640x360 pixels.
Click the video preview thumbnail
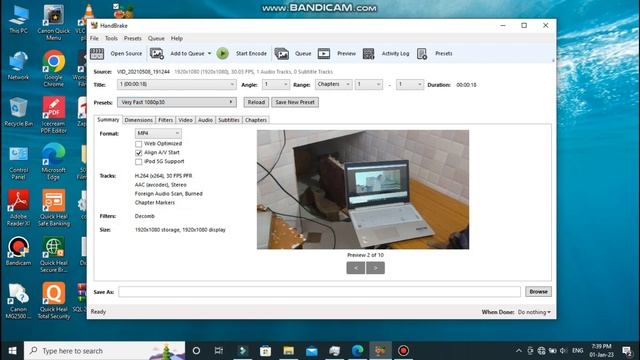[x=363, y=189]
